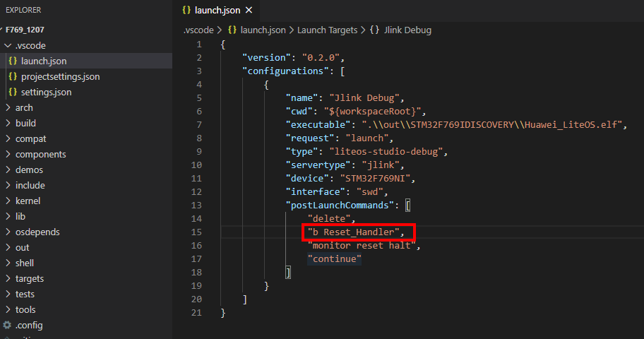
Task: Click the "b Reset_Handler" command string
Action: click(x=354, y=232)
